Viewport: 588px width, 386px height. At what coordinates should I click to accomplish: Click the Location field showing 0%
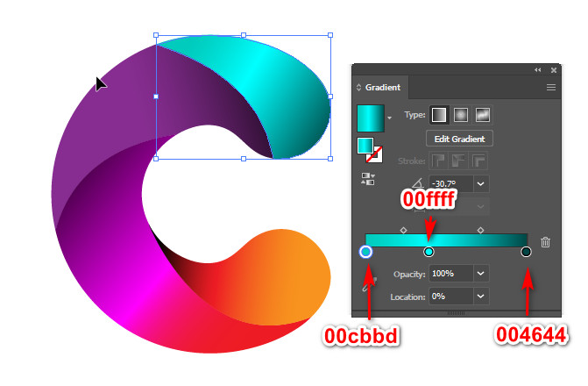coord(451,297)
